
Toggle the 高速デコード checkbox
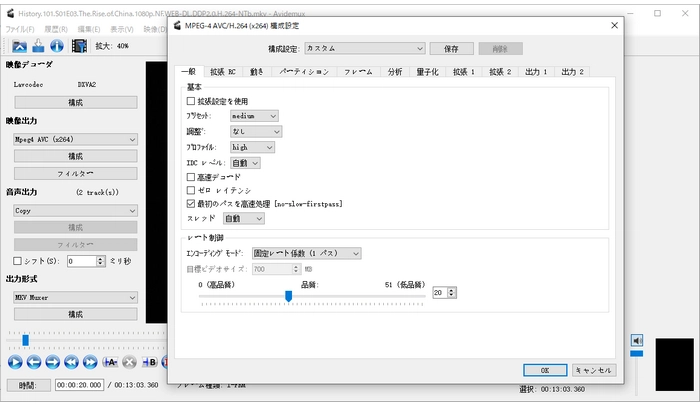pos(192,176)
